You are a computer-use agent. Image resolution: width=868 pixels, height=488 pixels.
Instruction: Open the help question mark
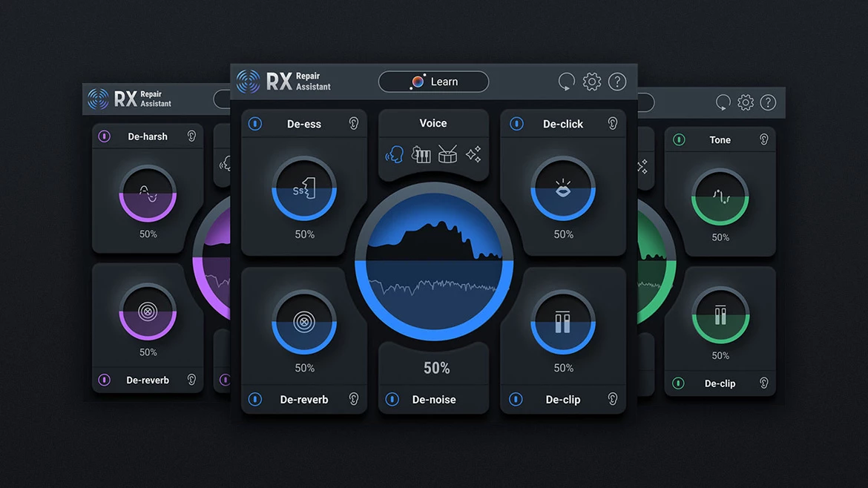(x=617, y=82)
